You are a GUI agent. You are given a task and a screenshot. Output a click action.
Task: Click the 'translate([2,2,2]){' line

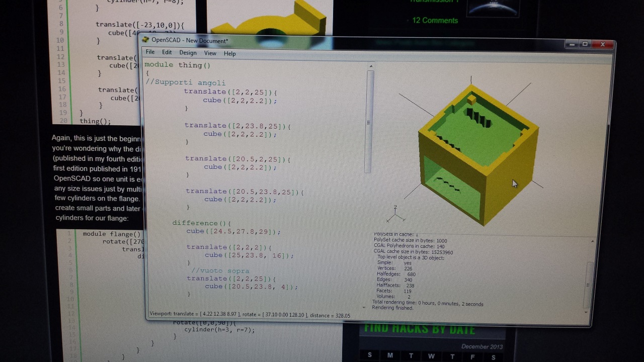point(229,247)
